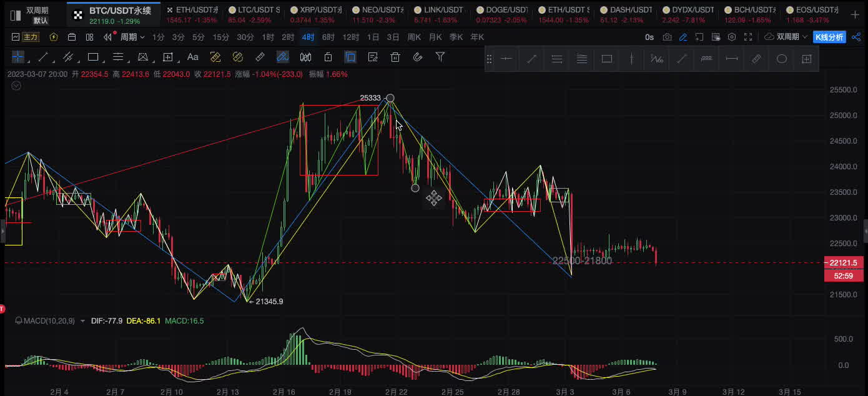The height and width of the screenshot is (396, 868).
Task: Expand the 双周期 cloud layout dropdown
Action: pyautogui.click(x=786, y=37)
